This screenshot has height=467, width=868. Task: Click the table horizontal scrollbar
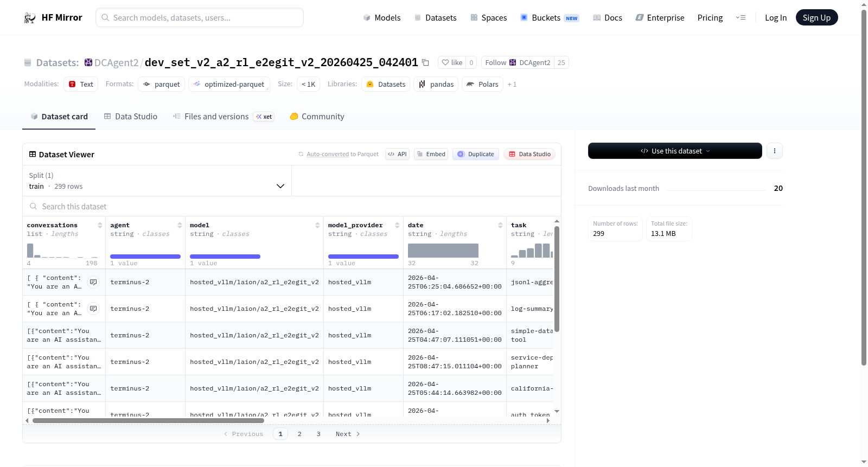148,420
